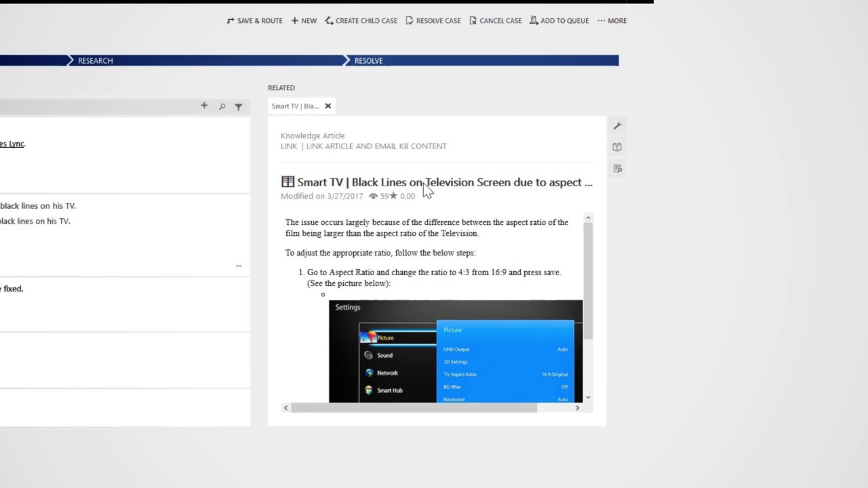Click the article scroll up arrow
The height and width of the screenshot is (488, 868).
click(588, 218)
